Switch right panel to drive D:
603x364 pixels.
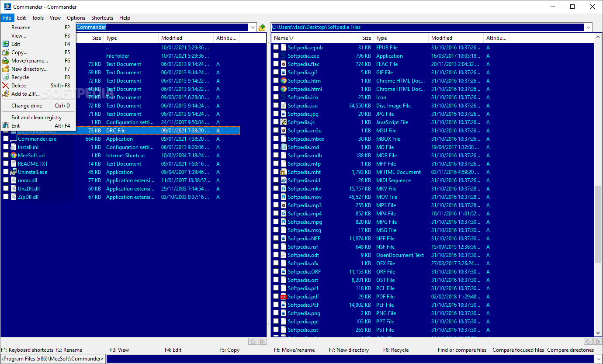(597, 341)
